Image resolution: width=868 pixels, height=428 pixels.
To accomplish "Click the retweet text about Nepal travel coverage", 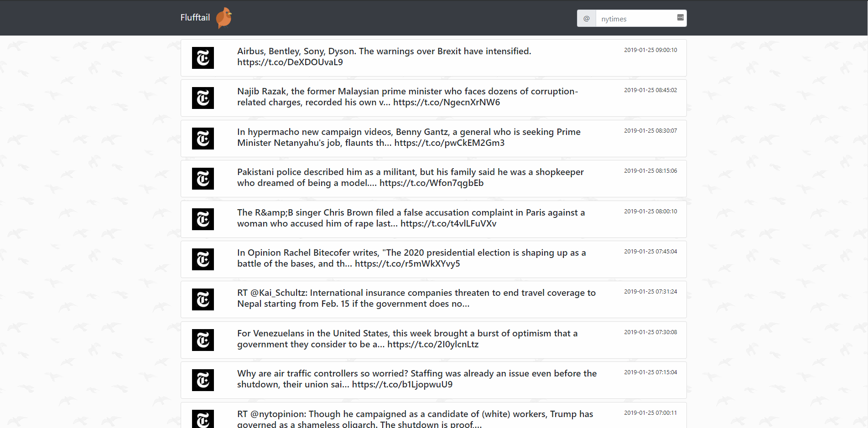I will 416,298.
